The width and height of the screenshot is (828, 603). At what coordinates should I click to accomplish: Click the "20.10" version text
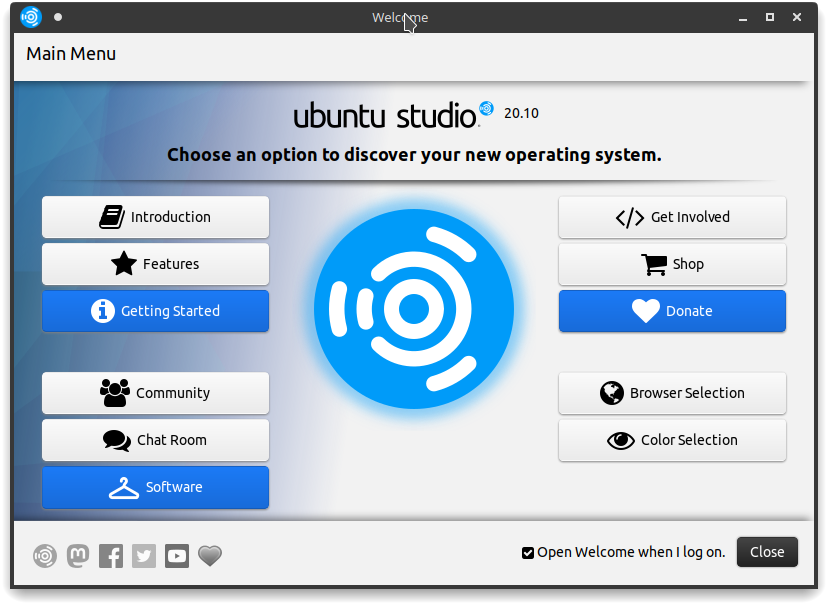tap(521, 114)
